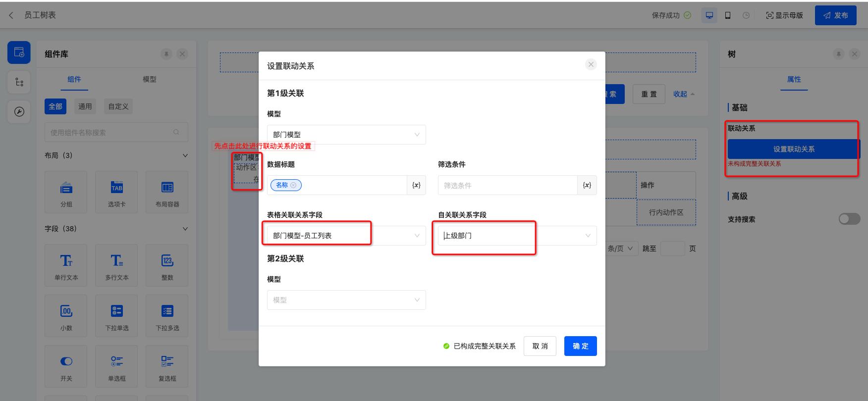This screenshot has height=401, width=868.
Task: Publish the page with 发布 button
Action: click(x=836, y=15)
